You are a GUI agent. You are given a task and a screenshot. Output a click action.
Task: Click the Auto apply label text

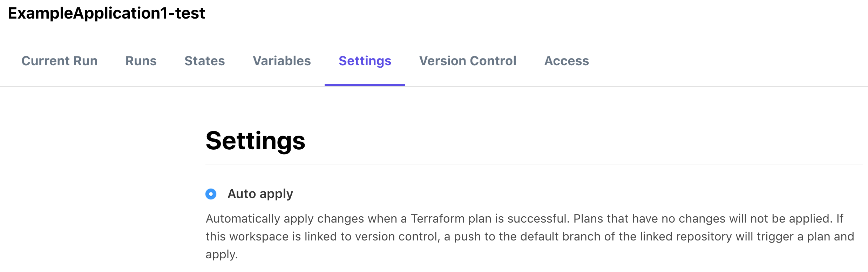(x=260, y=194)
